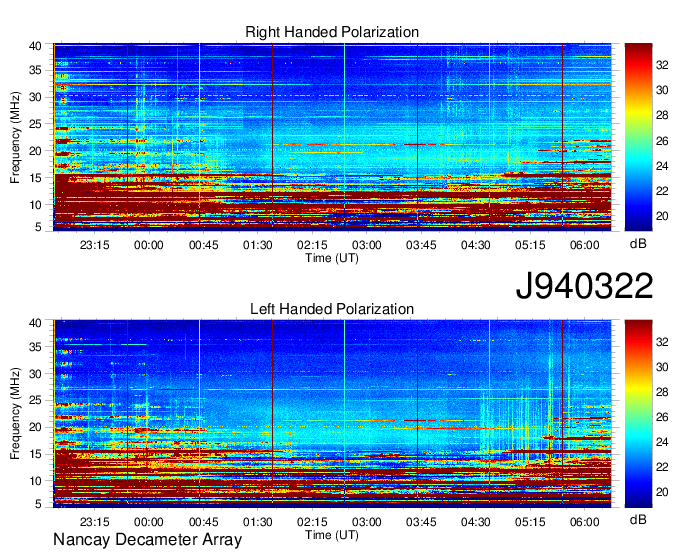Click the 06:00 time tick of Right Handed plot
The width and height of the screenshot is (680, 552).
coord(585,245)
